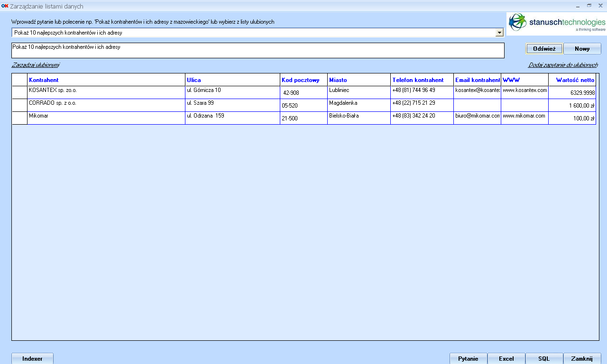Click the application icon in title bar

[x=5, y=6]
